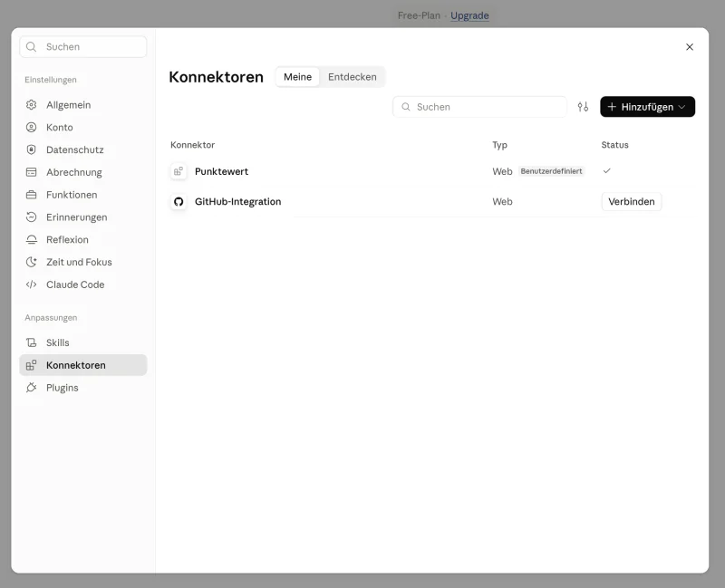This screenshot has width=725, height=588.
Task: Open the Erinnerungen history icon
Action: 31,217
